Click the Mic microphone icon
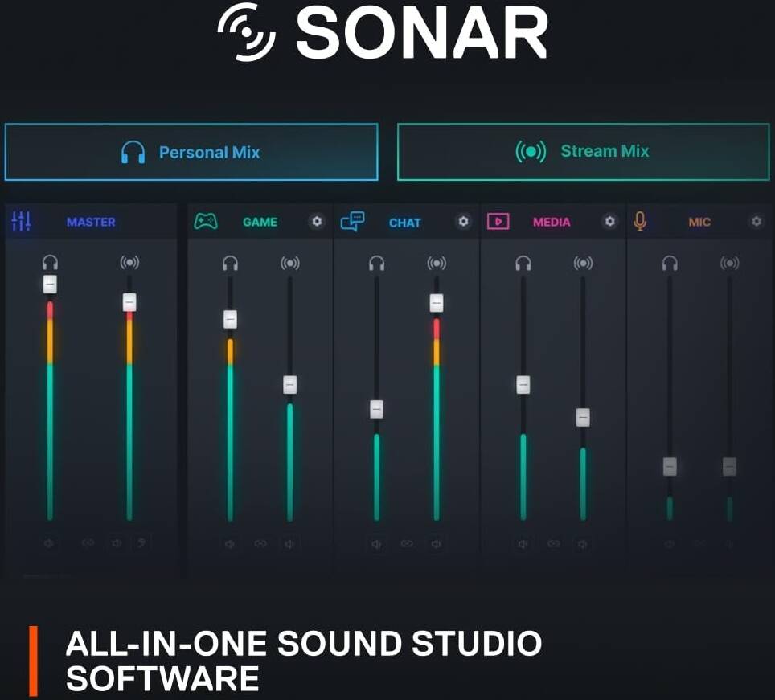 tap(640, 221)
